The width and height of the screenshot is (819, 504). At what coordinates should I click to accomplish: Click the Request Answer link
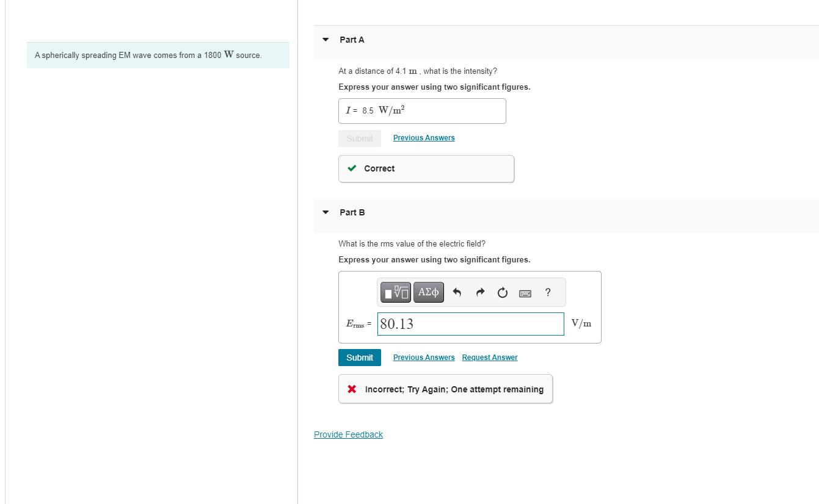490,358
